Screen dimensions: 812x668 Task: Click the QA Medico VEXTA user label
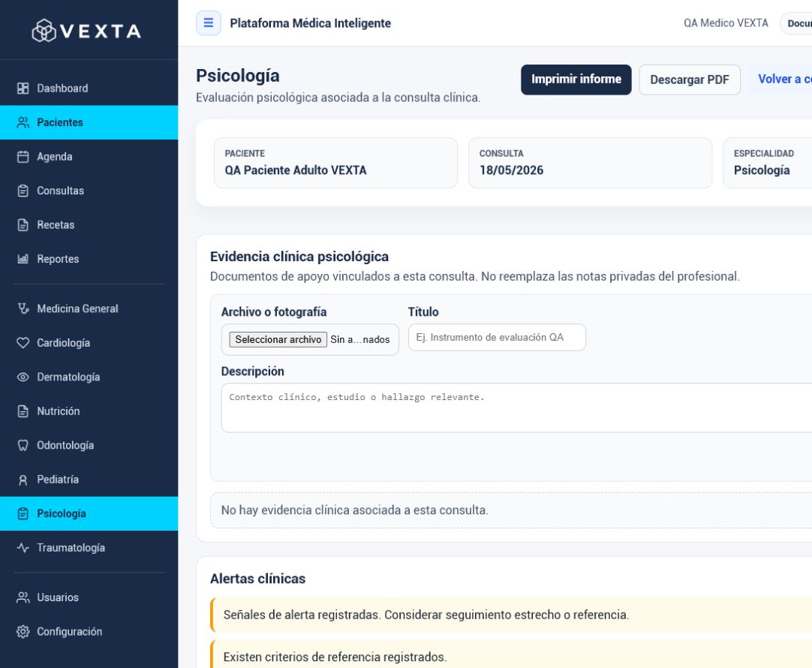click(x=726, y=23)
